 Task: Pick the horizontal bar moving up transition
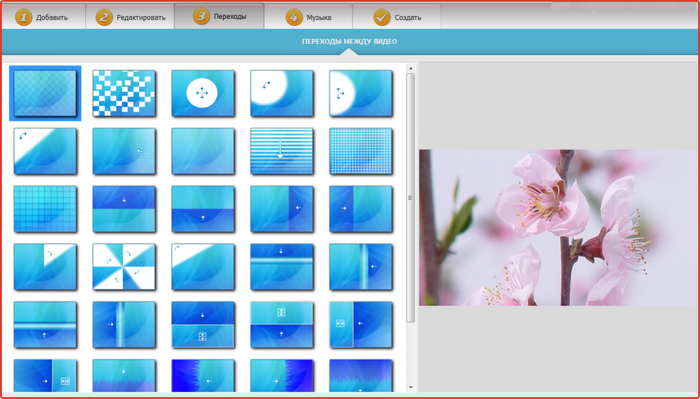point(45,325)
